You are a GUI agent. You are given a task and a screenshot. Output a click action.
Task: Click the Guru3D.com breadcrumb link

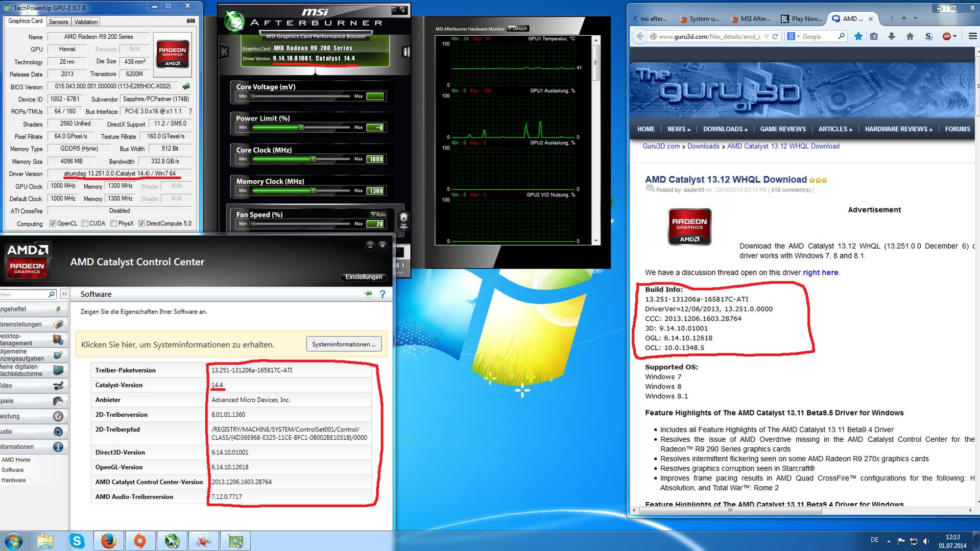661,146
